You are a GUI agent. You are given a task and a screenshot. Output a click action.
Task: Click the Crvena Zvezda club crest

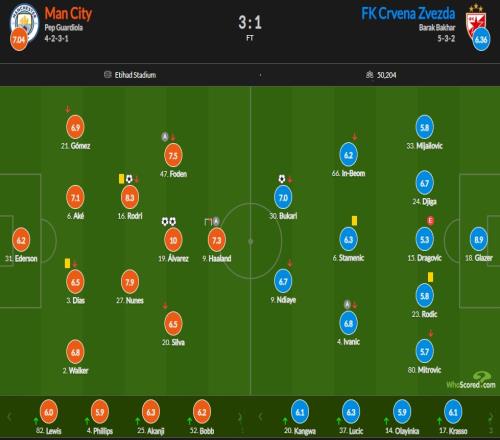tap(476, 24)
